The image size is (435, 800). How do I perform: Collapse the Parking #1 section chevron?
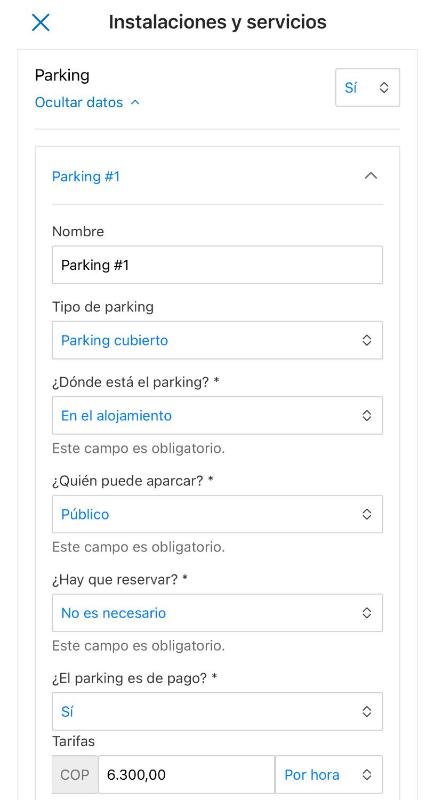(371, 176)
